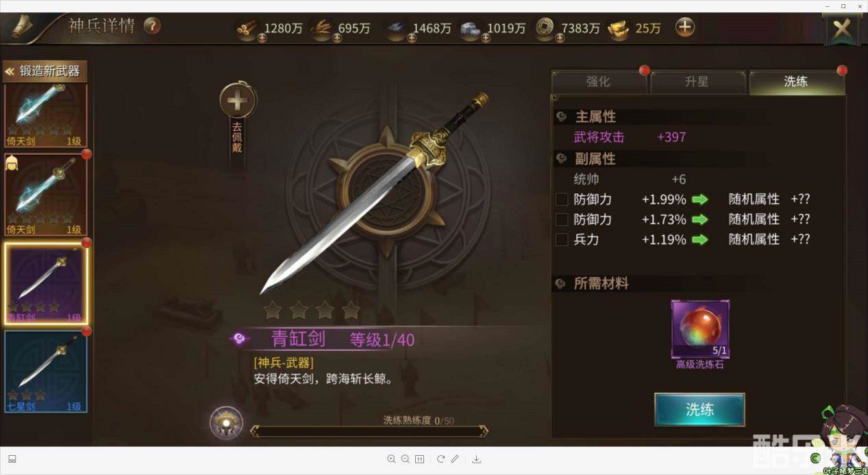Click the 高级洗炼石 material icon

click(x=699, y=329)
